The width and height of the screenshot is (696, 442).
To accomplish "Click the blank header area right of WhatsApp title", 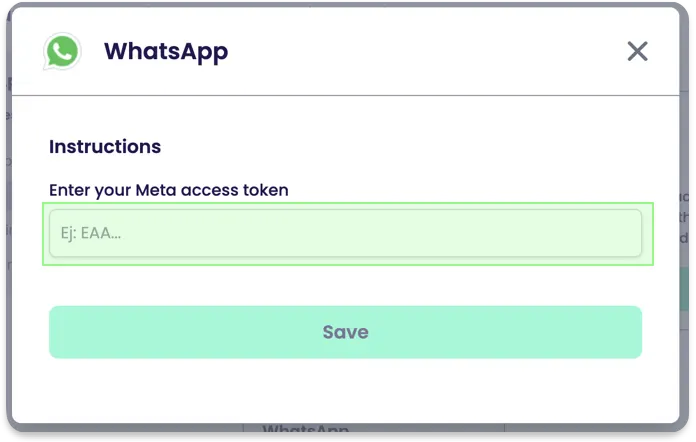I will pos(420,51).
